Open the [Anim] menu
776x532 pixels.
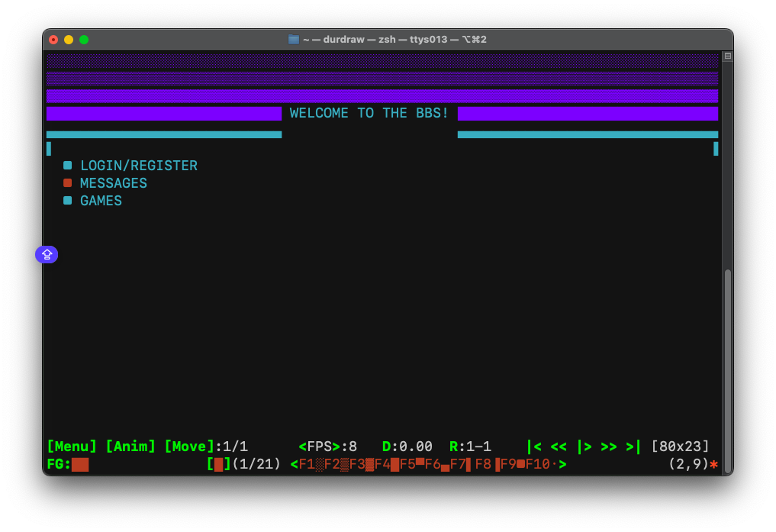pos(130,447)
